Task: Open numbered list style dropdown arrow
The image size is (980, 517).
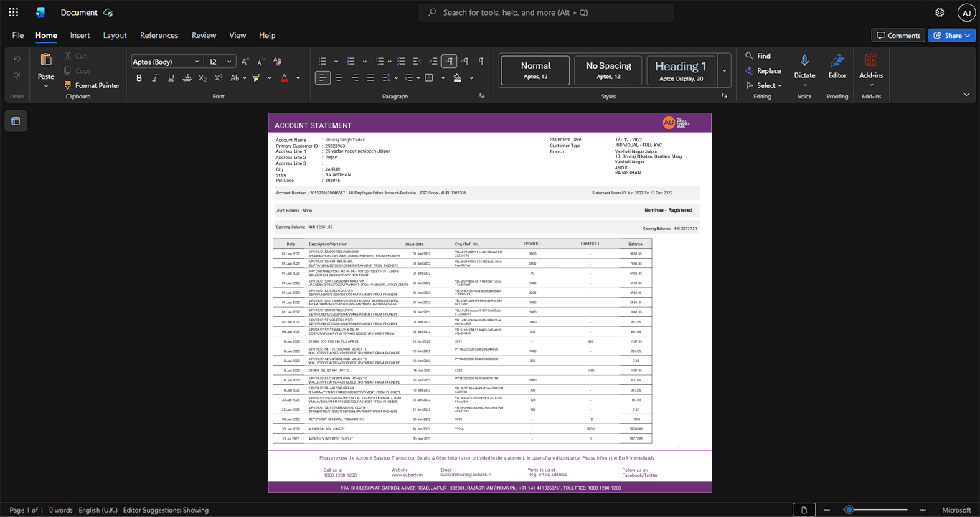Action: click(x=364, y=62)
